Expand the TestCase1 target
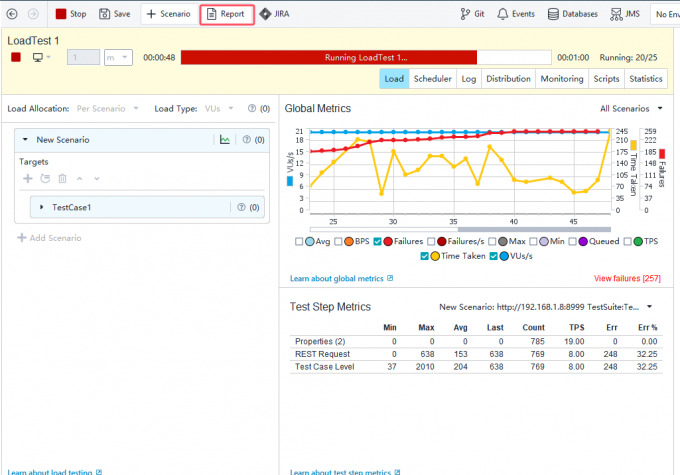This screenshot has width=680, height=475. pyautogui.click(x=42, y=207)
